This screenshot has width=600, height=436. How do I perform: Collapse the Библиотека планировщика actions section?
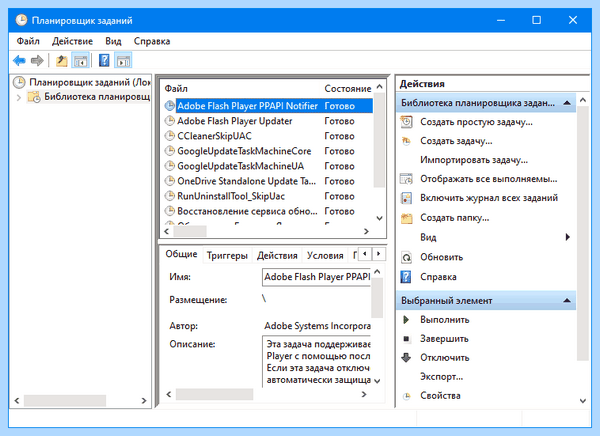(567, 103)
